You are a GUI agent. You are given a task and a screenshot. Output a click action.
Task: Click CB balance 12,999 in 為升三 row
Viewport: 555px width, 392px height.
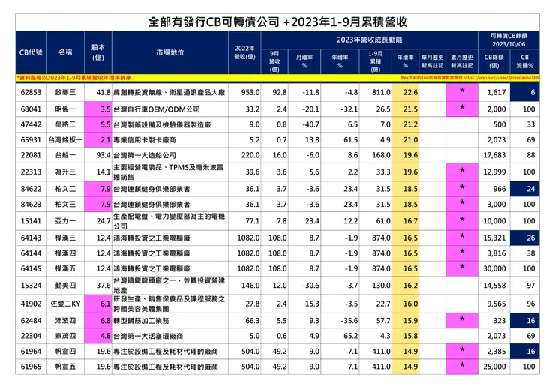coord(494,172)
